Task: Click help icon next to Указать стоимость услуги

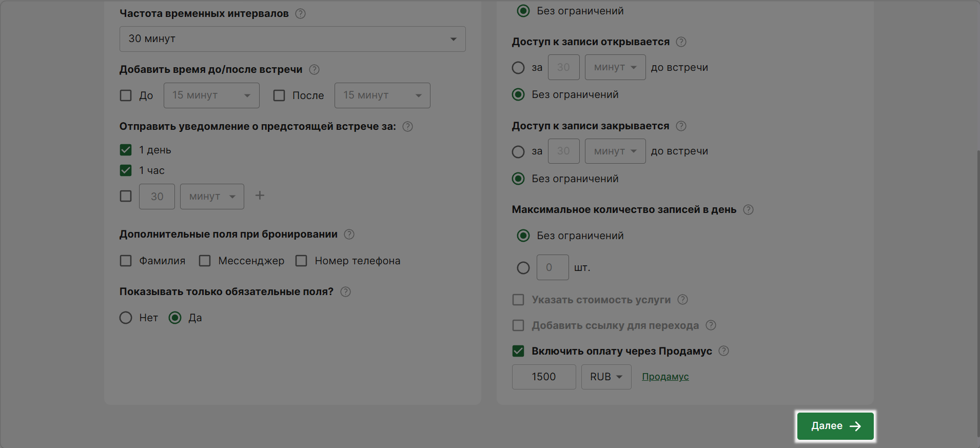Action: point(682,300)
